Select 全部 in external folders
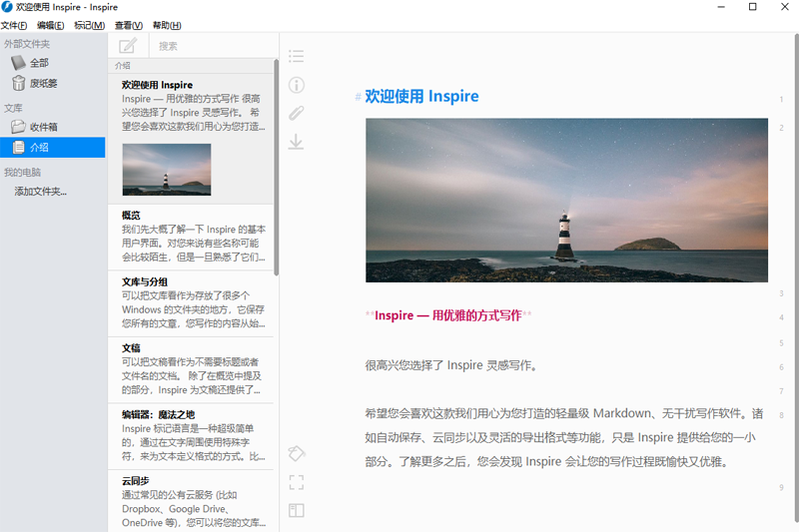 (x=38, y=63)
